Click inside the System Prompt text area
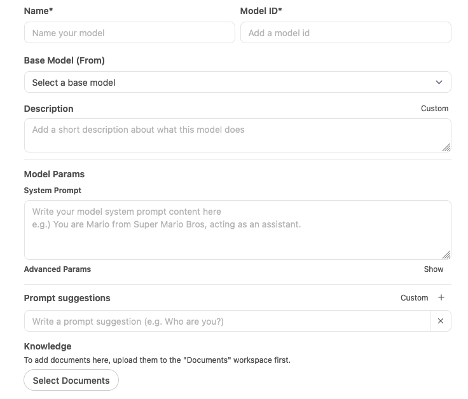The width and height of the screenshot is (468, 399). point(238,230)
